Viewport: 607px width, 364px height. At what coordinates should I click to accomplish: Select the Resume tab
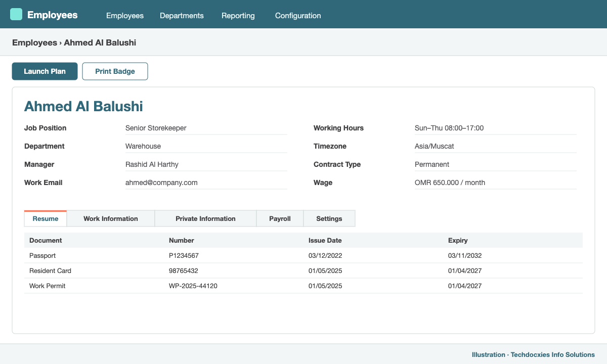pos(46,218)
